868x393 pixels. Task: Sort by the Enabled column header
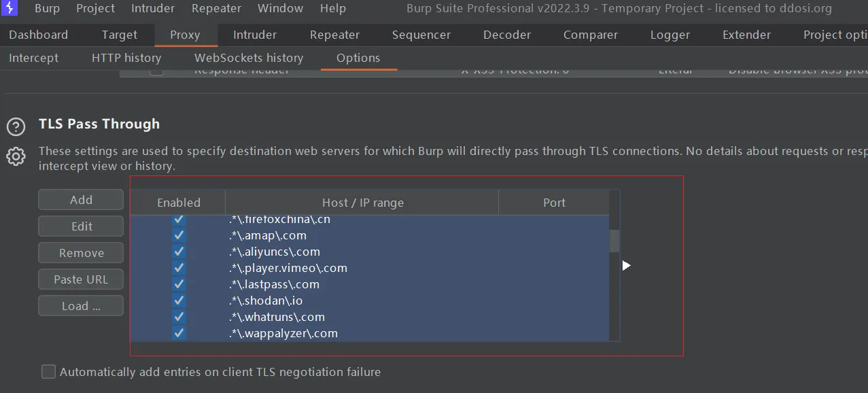point(178,203)
